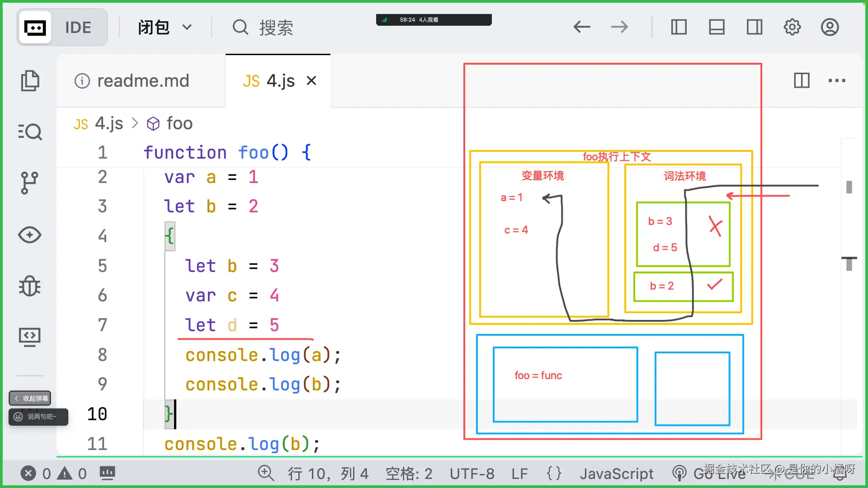
Task: Collapse the block at line 4 brace
Action: point(170,236)
